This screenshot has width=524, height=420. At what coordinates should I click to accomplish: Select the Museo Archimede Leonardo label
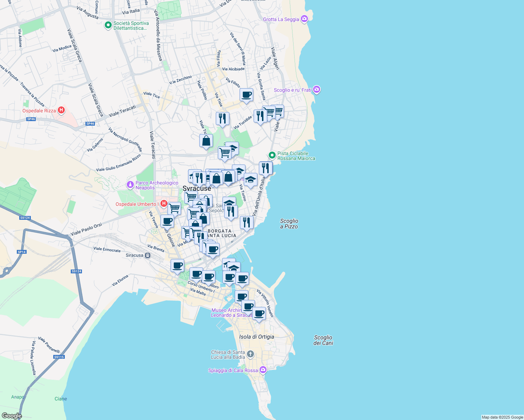pos(227,313)
